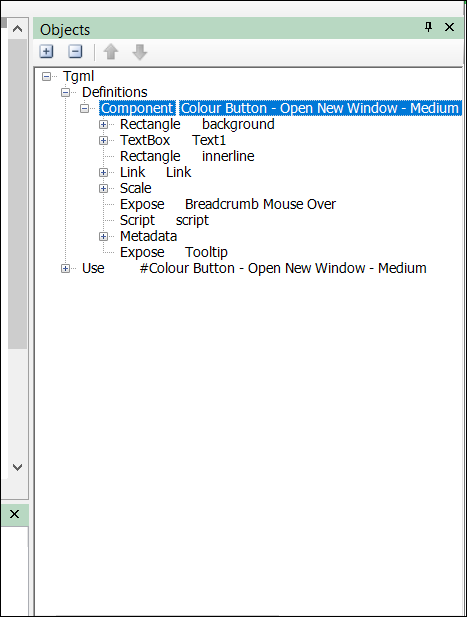Expand the Use #Colour Button node
Viewport: 467px width, 617px height.
click(x=65, y=268)
